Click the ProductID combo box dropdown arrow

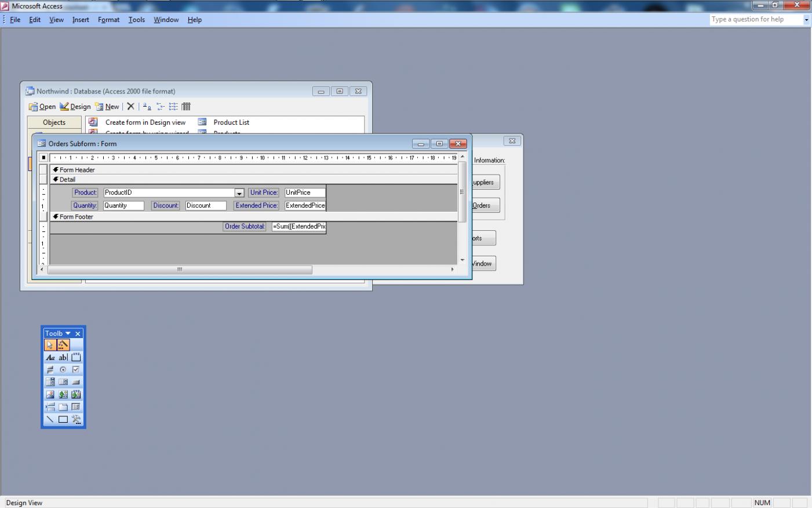(x=239, y=193)
